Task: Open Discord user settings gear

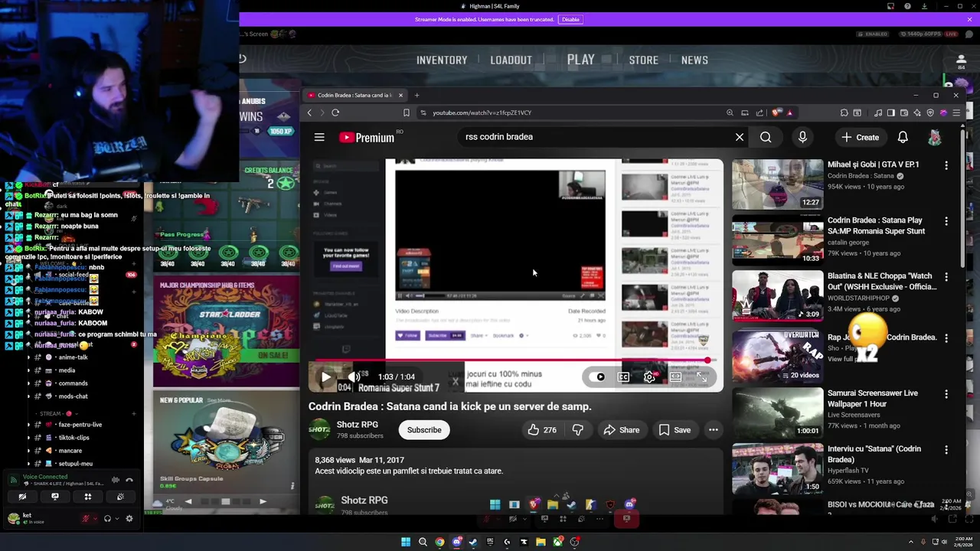Action: pyautogui.click(x=129, y=519)
